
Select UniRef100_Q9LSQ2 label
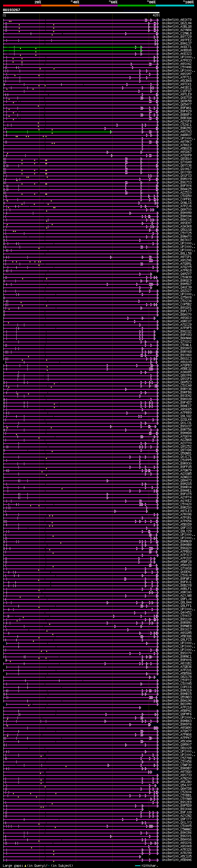(177, 416)
